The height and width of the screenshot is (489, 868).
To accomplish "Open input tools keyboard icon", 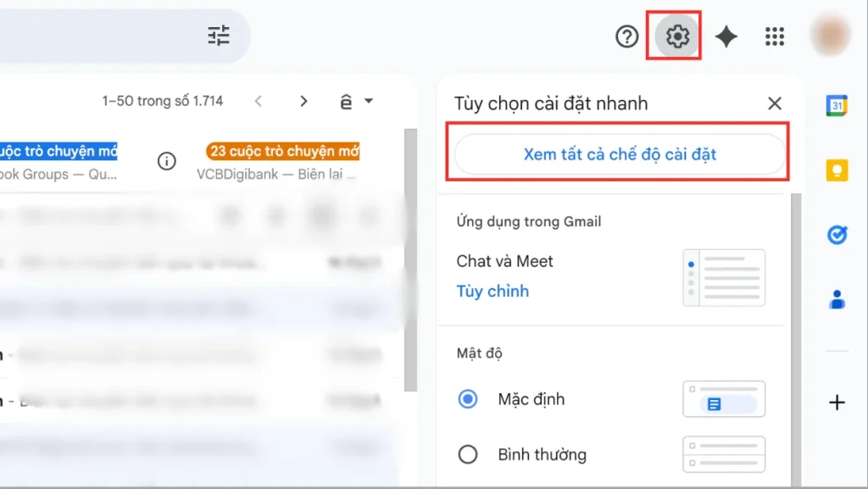I will (346, 102).
